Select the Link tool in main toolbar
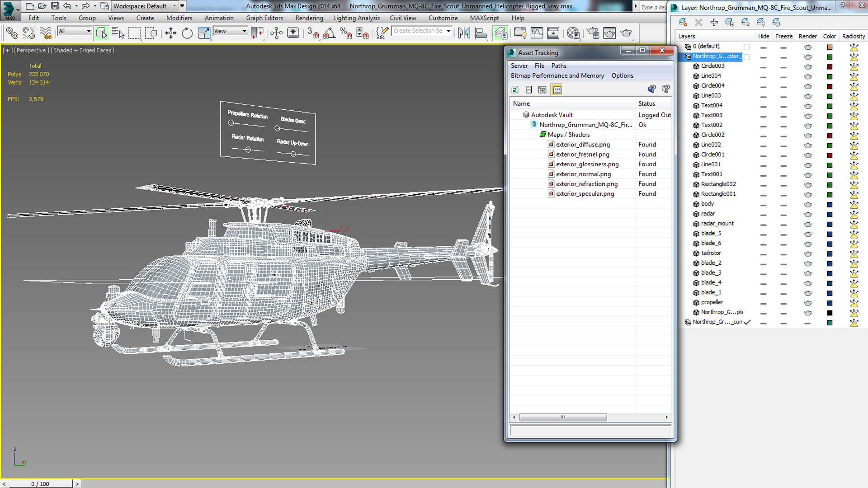868x488 pixels. tap(12, 33)
